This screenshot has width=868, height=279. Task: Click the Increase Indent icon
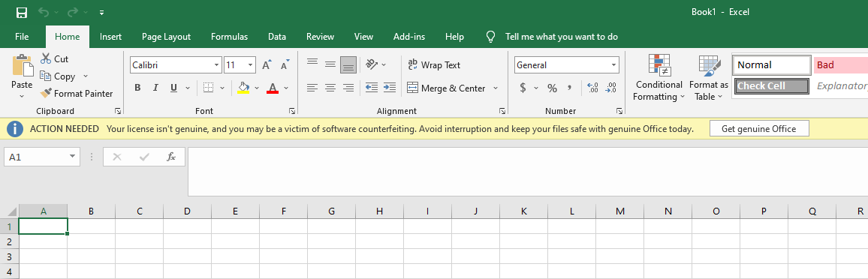(389, 87)
